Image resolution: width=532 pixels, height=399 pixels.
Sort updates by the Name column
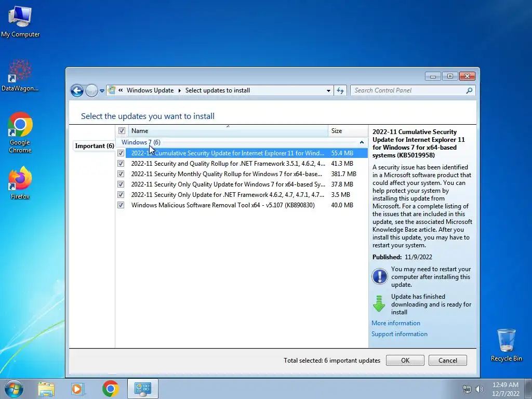pyautogui.click(x=228, y=130)
